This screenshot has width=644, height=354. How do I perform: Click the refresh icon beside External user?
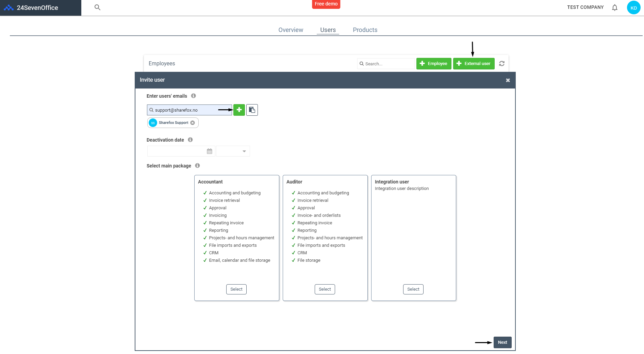502,64
